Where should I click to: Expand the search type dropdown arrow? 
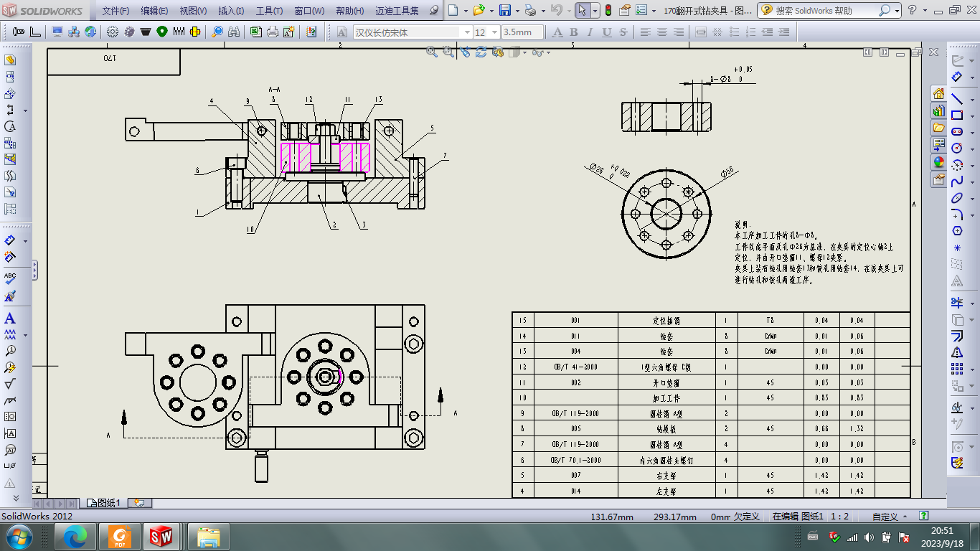tap(897, 11)
